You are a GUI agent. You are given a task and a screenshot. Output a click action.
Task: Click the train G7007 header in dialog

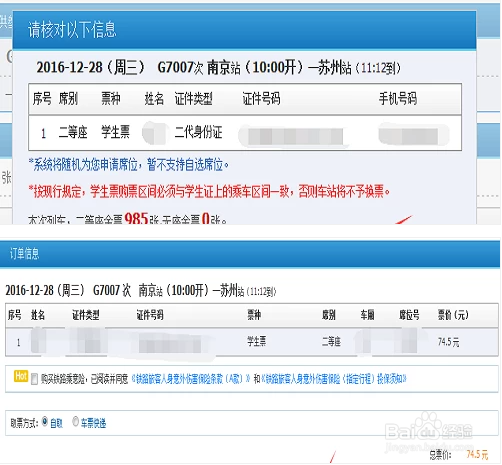tap(218, 68)
